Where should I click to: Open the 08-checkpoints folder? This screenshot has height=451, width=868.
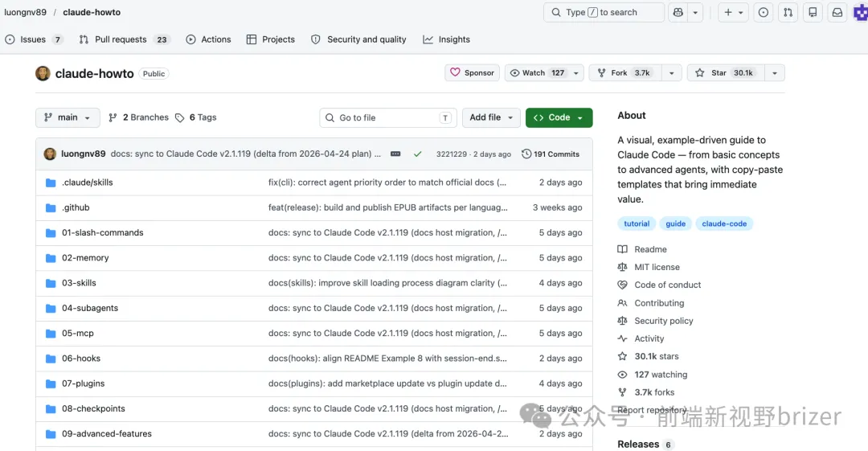[x=93, y=408]
